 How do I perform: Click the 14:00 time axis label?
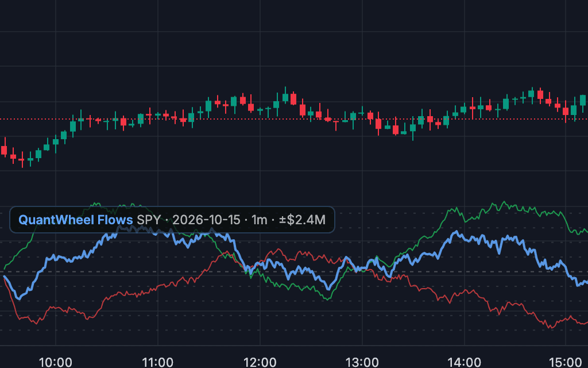pyautogui.click(x=464, y=362)
